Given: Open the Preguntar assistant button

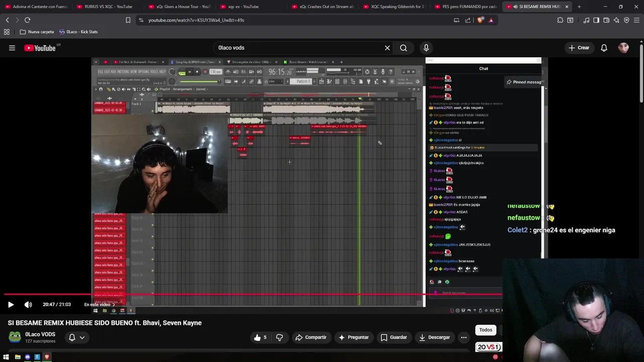Looking at the screenshot, I should pos(354,337).
